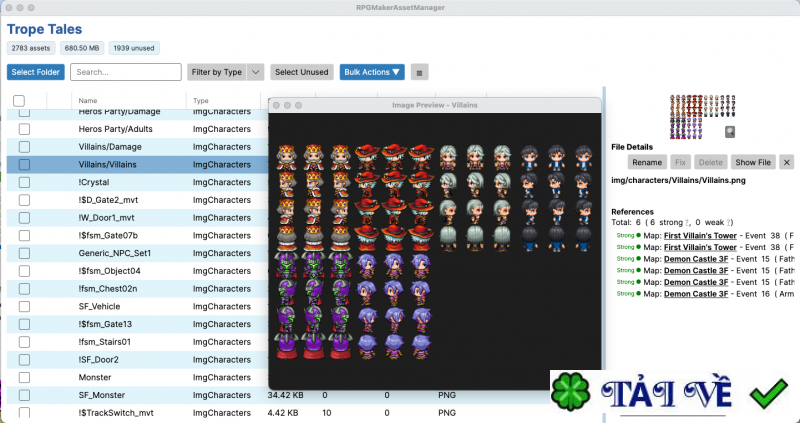
Task: Click the 2783 assets badge
Action: [x=31, y=48]
